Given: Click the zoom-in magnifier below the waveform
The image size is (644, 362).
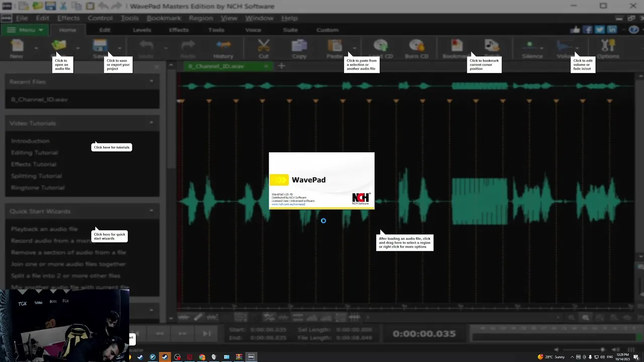Looking at the screenshot, I should (x=586, y=317).
